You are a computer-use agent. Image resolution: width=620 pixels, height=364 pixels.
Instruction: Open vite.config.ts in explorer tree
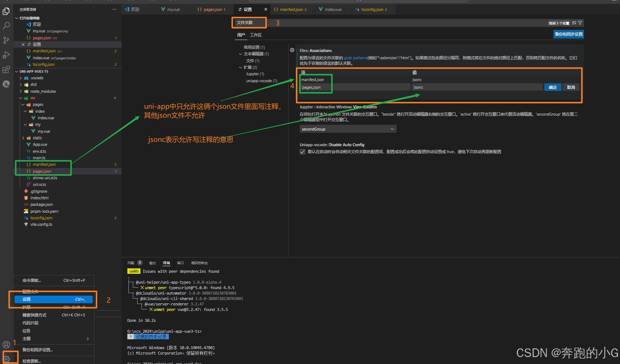pyautogui.click(x=41, y=225)
